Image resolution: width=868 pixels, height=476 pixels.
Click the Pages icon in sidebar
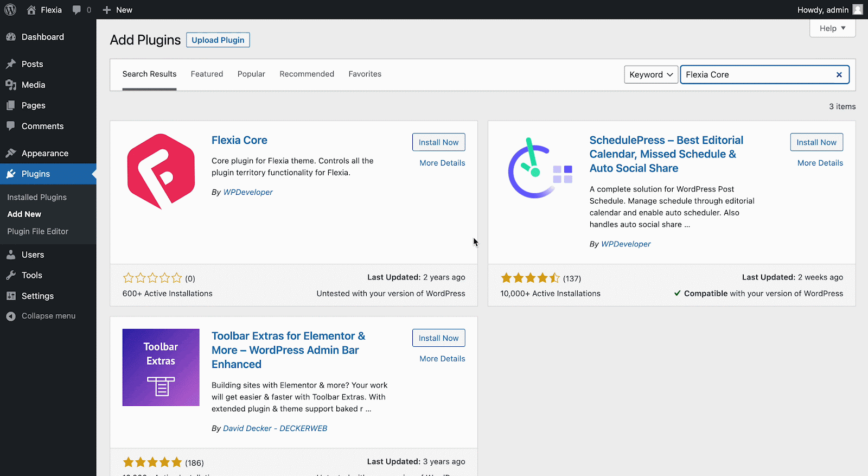tap(11, 105)
